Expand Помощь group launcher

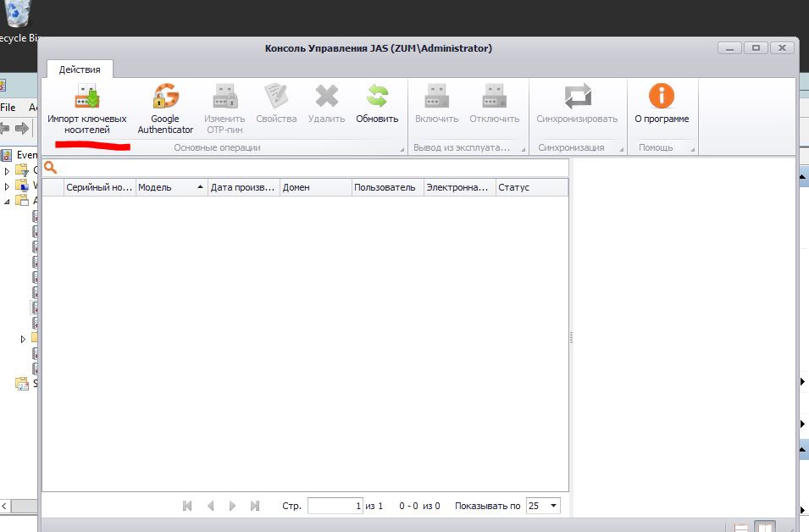tap(692, 149)
